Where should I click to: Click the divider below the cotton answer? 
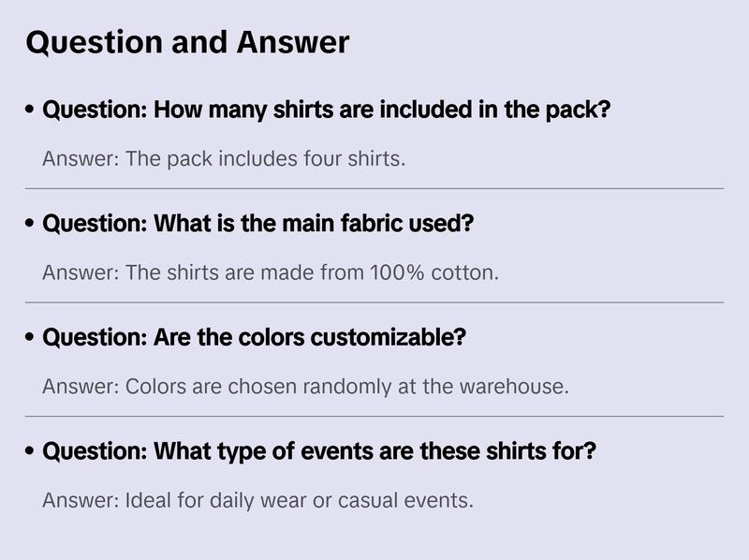coord(374,302)
